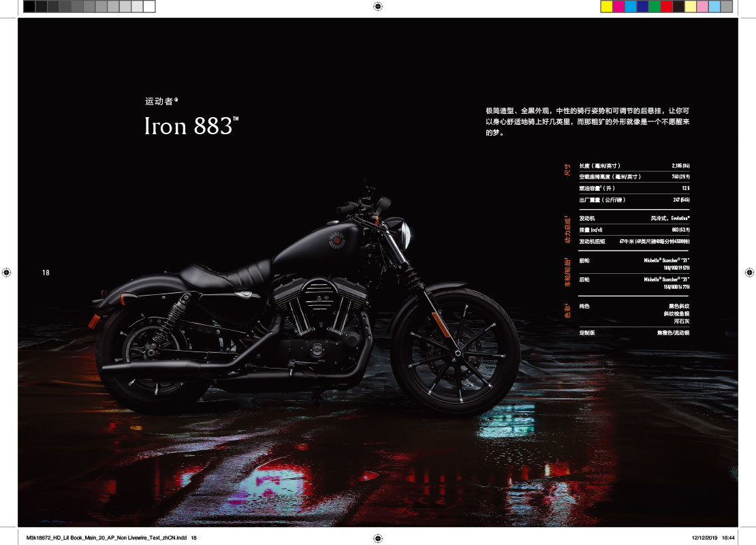Click the "发动机" spec label
756x545 pixels.
pos(587,219)
